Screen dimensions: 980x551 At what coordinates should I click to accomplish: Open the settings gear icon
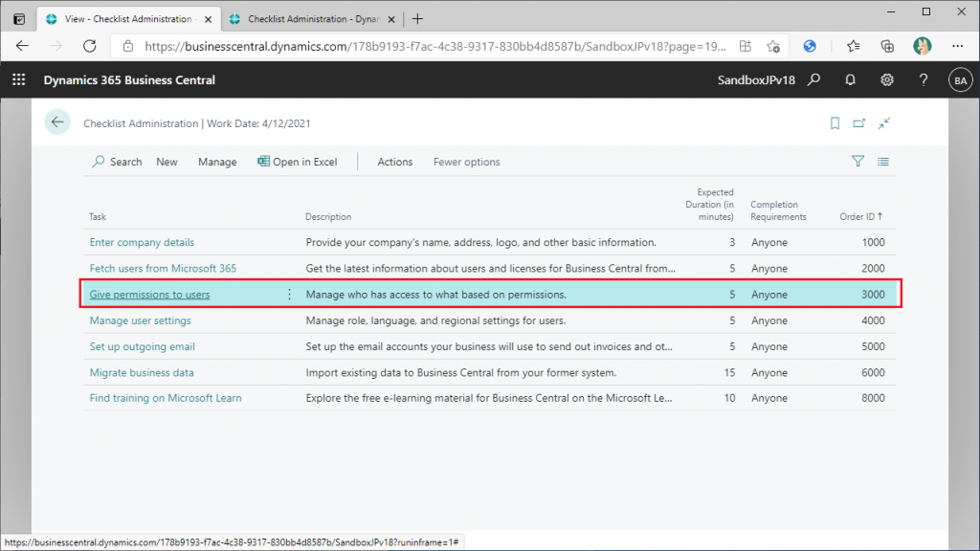pos(887,80)
